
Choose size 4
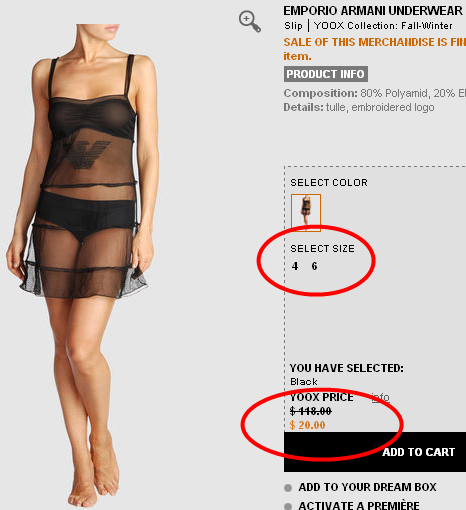(x=295, y=266)
